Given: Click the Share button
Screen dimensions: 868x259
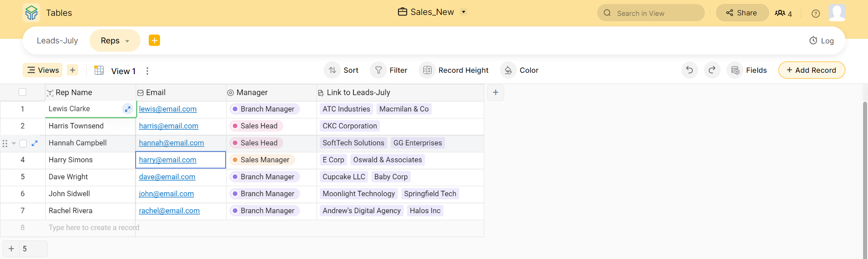Looking at the screenshot, I should pyautogui.click(x=742, y=13).
